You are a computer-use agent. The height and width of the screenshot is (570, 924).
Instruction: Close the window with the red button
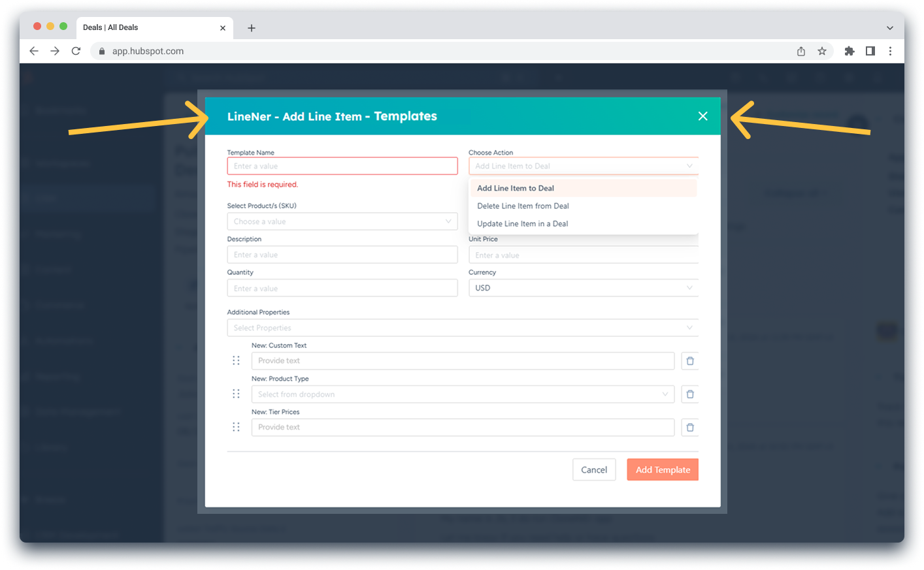pos(37,26)
